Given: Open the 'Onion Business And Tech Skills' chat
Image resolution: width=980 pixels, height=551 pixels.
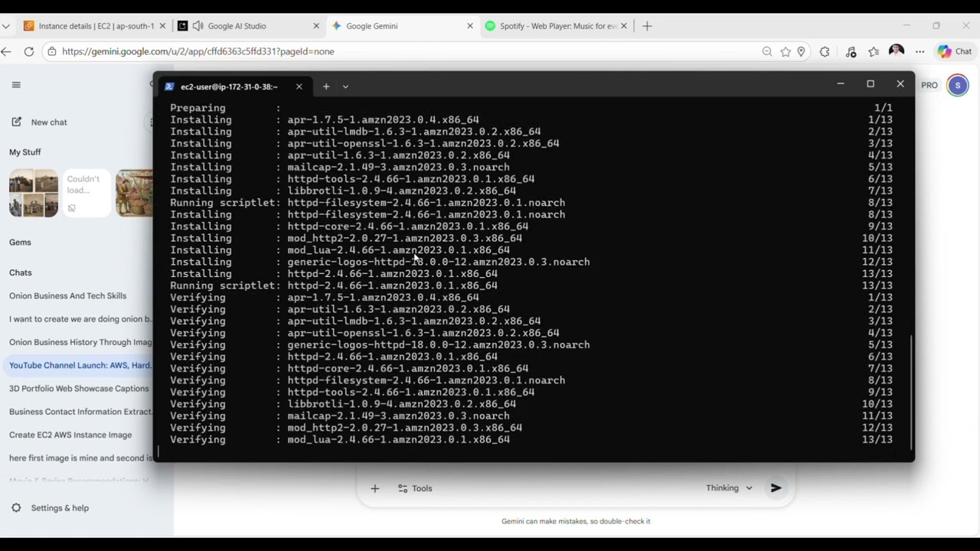Looking at the screenshot, I should tap(67, 295).
